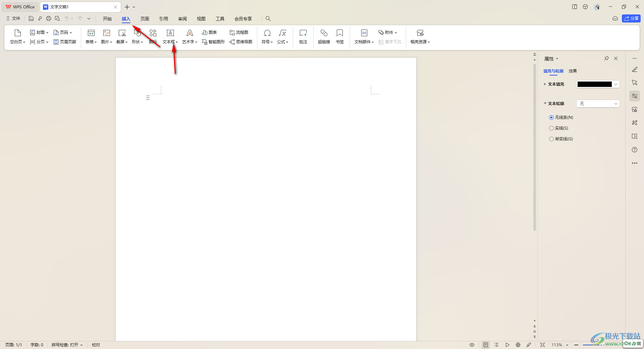644x349 pixels.
Task: Open the 会员专享 member tab
Action: 243,19
